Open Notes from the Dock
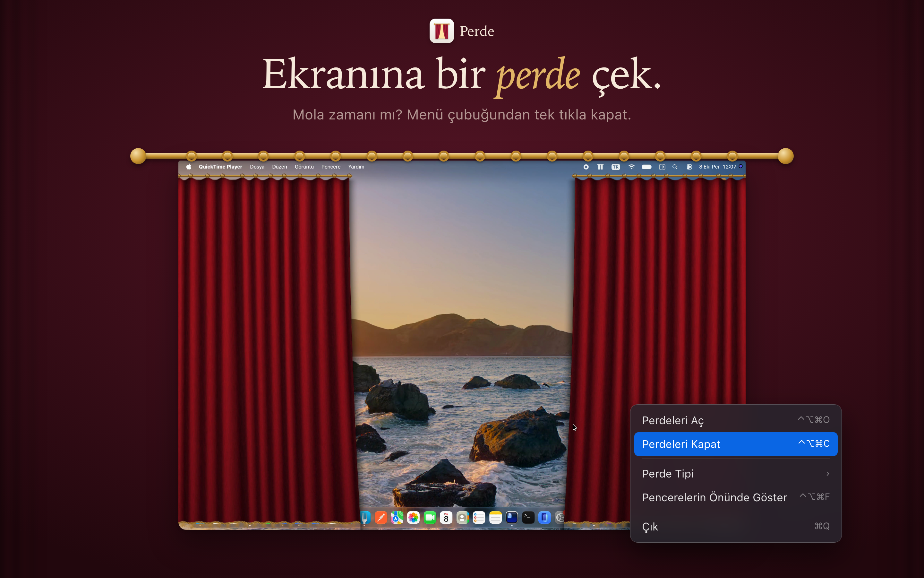924x578 pixels. [x=495, y=518]
